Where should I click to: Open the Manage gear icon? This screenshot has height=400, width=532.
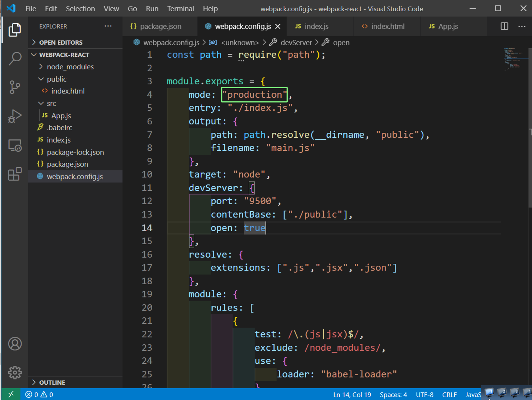tap(15, 372)
